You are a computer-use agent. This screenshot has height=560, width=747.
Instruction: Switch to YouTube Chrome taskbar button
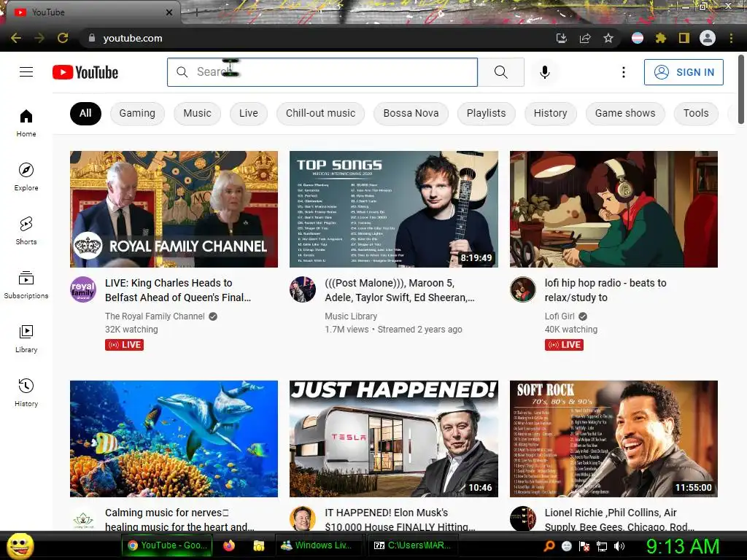(167, 545)
